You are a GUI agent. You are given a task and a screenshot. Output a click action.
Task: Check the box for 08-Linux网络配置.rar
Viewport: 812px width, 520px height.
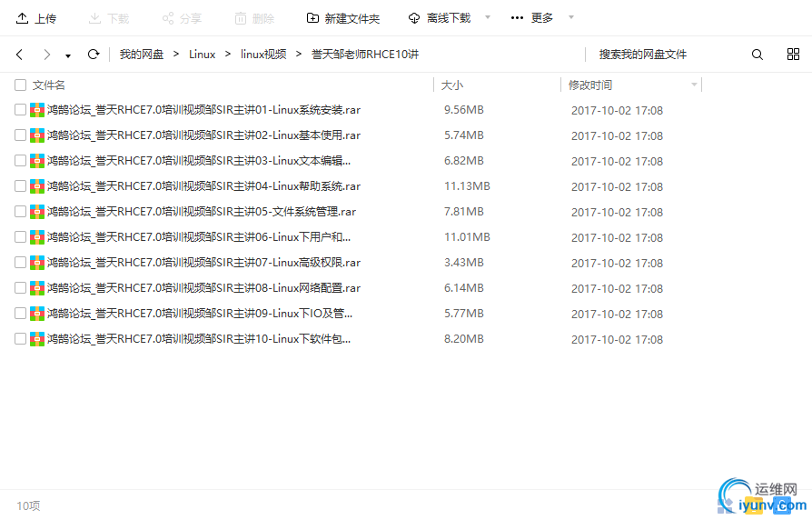pos(20,288)
